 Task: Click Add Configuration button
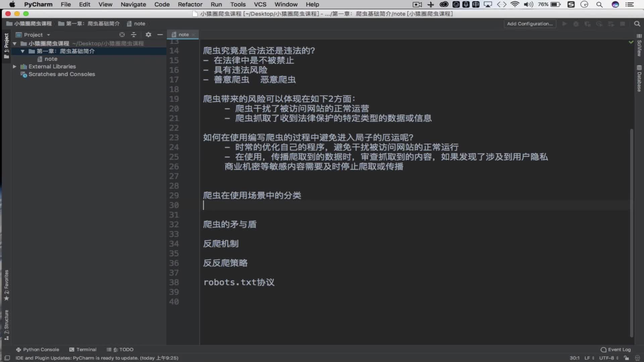530,24
